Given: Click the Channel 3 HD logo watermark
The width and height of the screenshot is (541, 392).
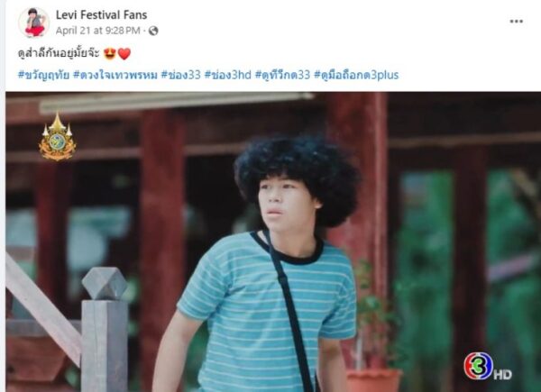Looking at the screenshot, I should point(488,367).
